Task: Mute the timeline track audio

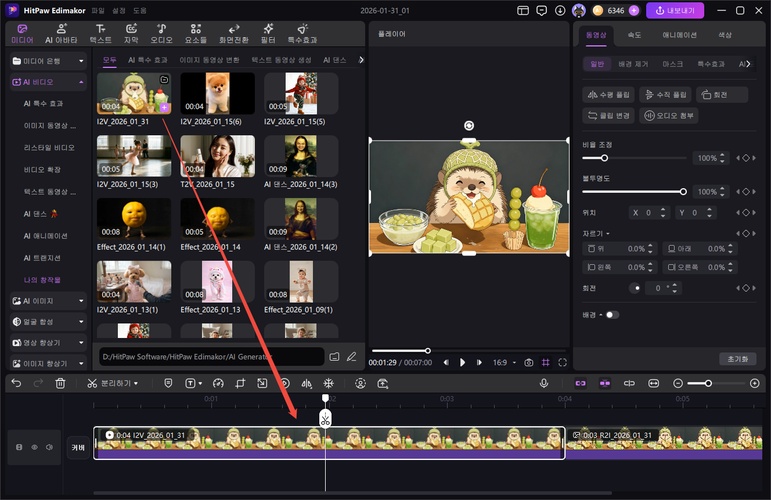Action: pyautogui.click(x=48, y=447)
